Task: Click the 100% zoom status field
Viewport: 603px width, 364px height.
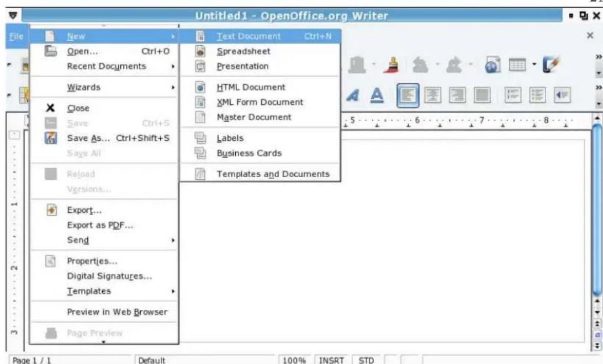Action: 294,360
